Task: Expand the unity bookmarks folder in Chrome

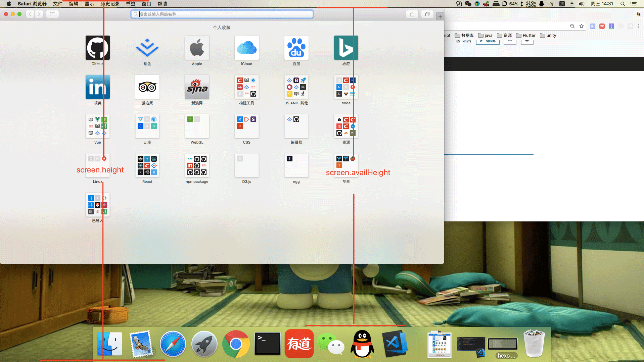Action: (548, 35)
